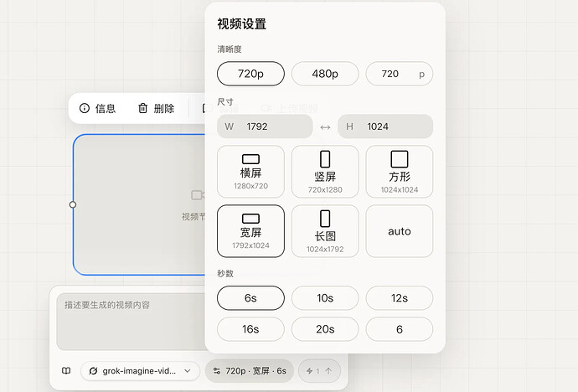
Task: Choose 宽屏 1792x1024 widescreen preset
Action: pyautogui.click(x=250, y=231)
